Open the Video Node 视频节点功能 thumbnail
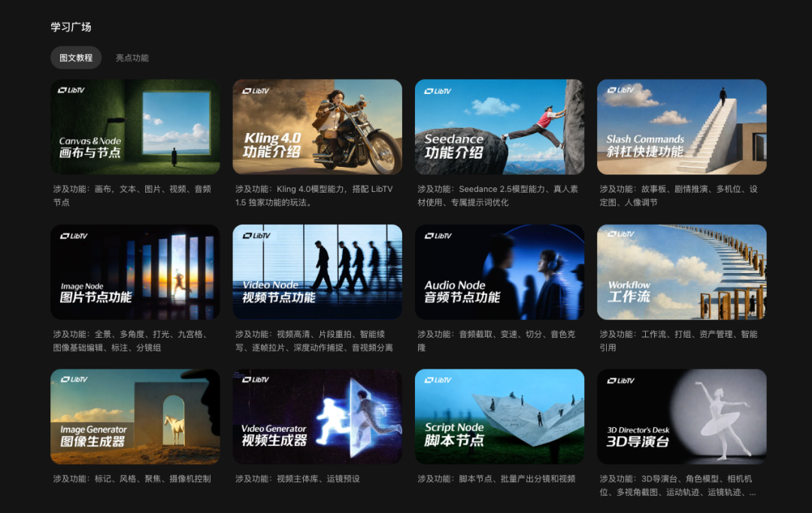812x513 pixels. coord(317,272)
